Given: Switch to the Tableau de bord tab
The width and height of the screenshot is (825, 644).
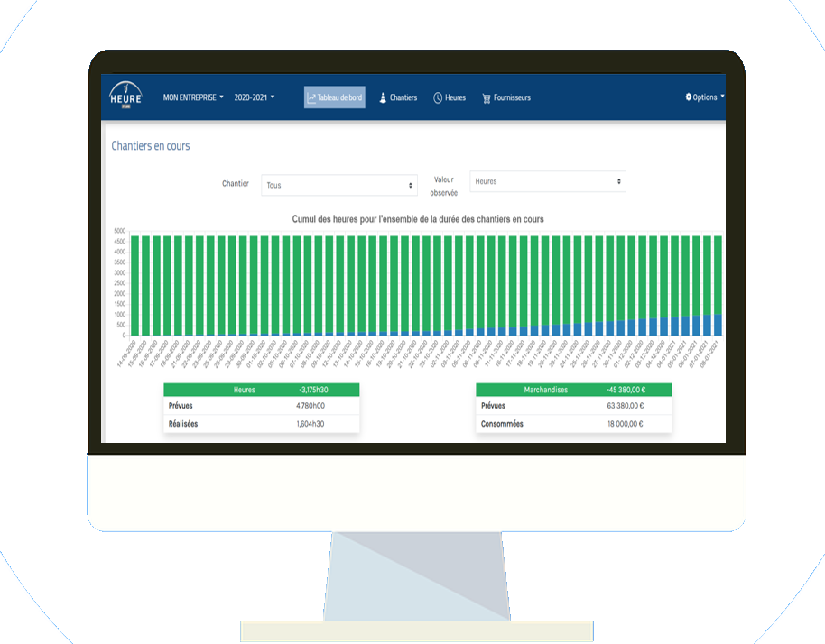Looking at the screenshot, I should pyautogui.click(x=335, y=97).
